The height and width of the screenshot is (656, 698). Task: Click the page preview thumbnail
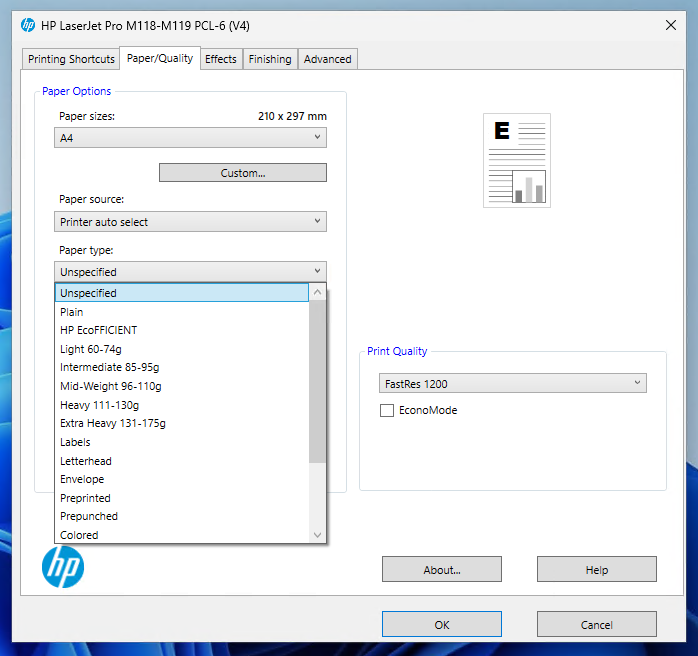[x=517, y=160]
